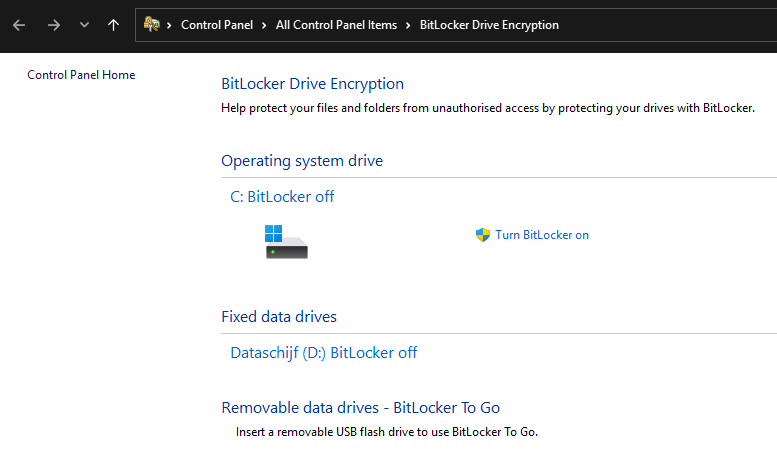Open recent locations dropdown chevron
This screenshot has width=777, height=469.
pos(84,25)
